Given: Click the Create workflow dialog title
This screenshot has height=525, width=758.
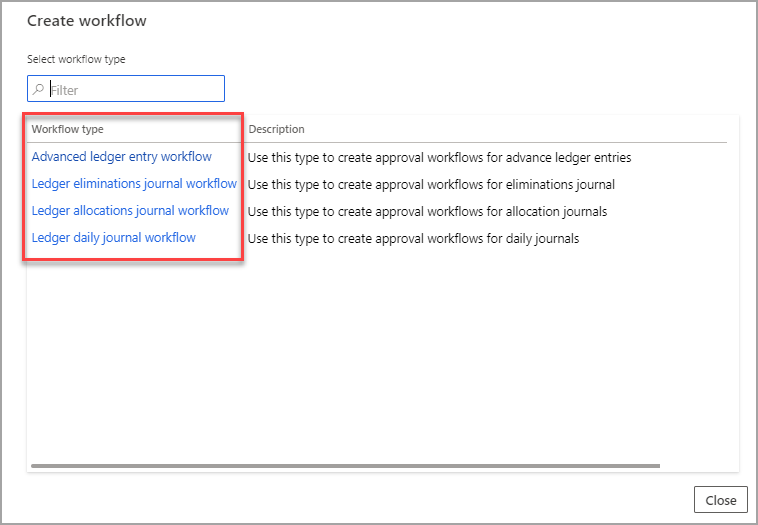Looking at the screenshot, I should pyautogui.click(x=87, y=21).
